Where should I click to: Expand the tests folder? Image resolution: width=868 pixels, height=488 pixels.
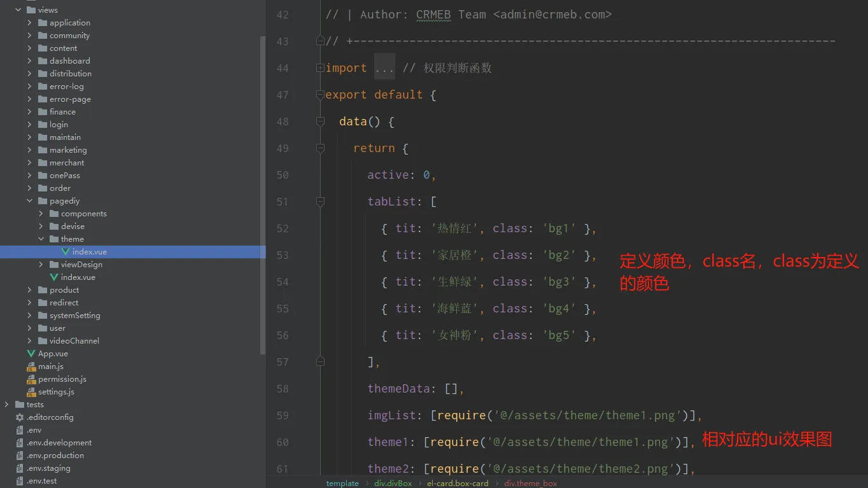click(6, 405)
